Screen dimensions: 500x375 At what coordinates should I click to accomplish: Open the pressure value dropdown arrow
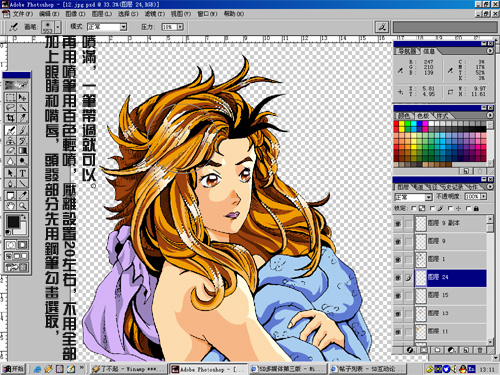coord(180,27)
